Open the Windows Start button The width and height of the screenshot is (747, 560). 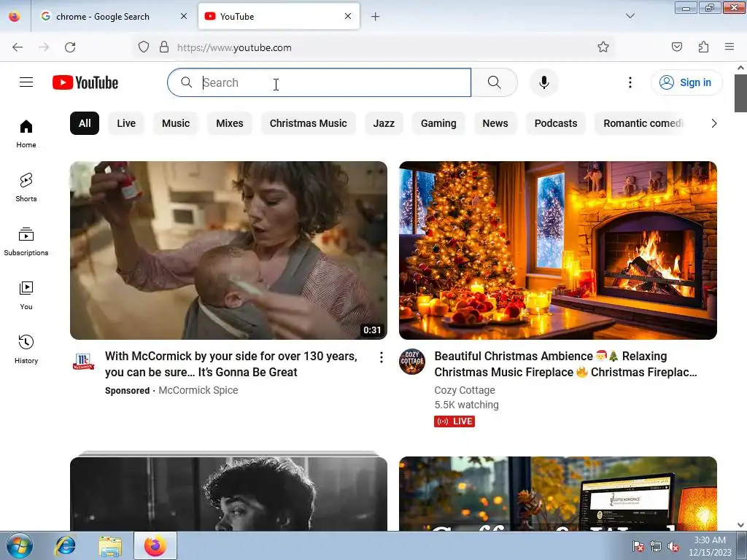pyautogui.click(x=20, y=545)
